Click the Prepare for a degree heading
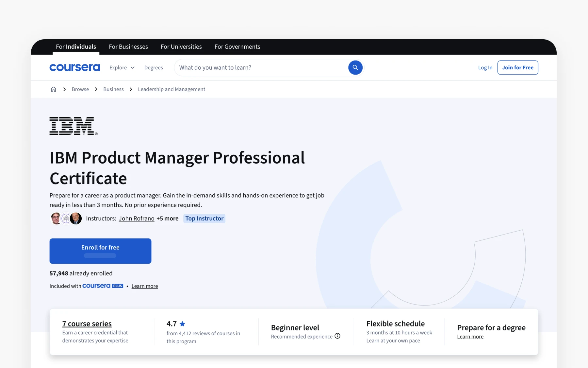 point(491,327)
